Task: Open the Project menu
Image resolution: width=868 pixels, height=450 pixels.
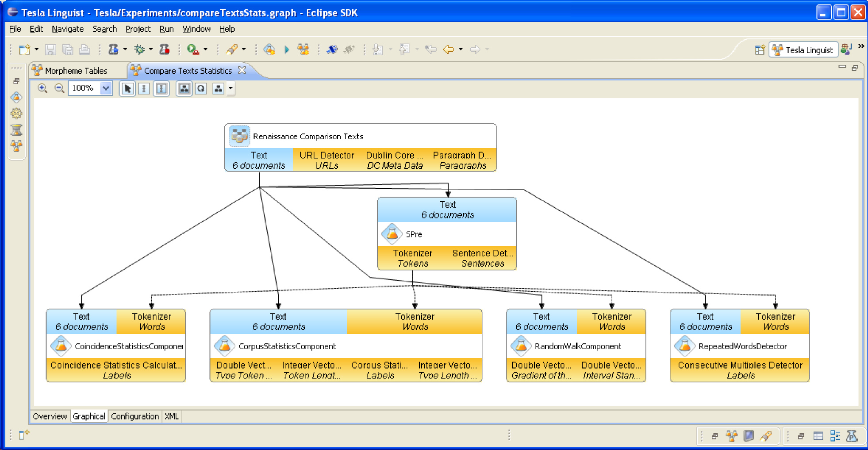Action: 138,29
